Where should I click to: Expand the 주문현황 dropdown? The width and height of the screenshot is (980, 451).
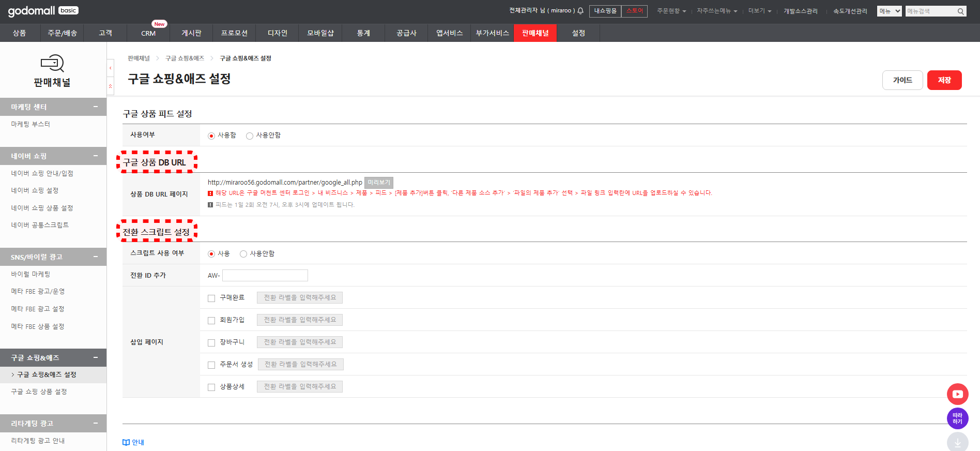point(671,11)
